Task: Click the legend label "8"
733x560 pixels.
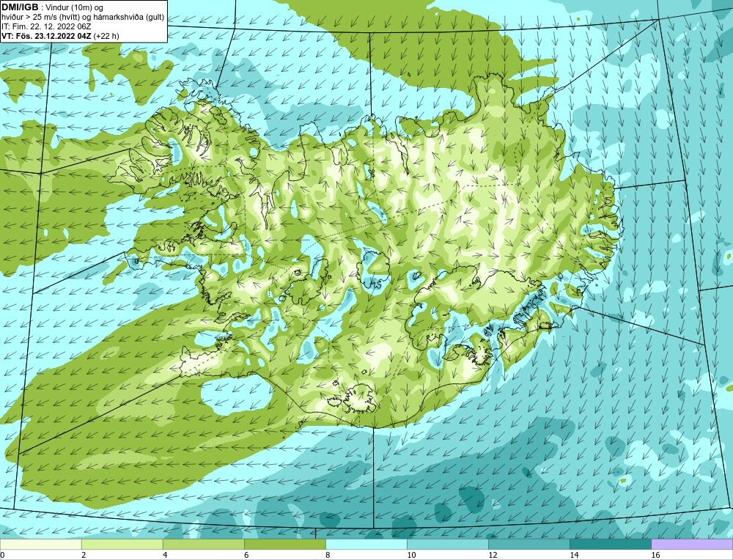Action: 328,555
